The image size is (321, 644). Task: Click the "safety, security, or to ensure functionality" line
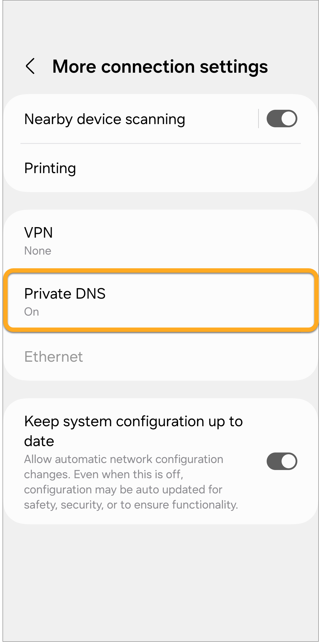pos(131,505)
